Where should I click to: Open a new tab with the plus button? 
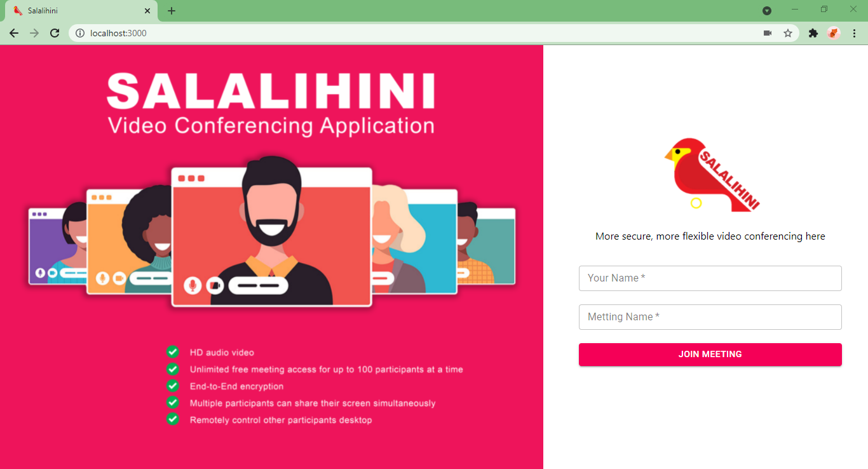[x=172, y=11]
